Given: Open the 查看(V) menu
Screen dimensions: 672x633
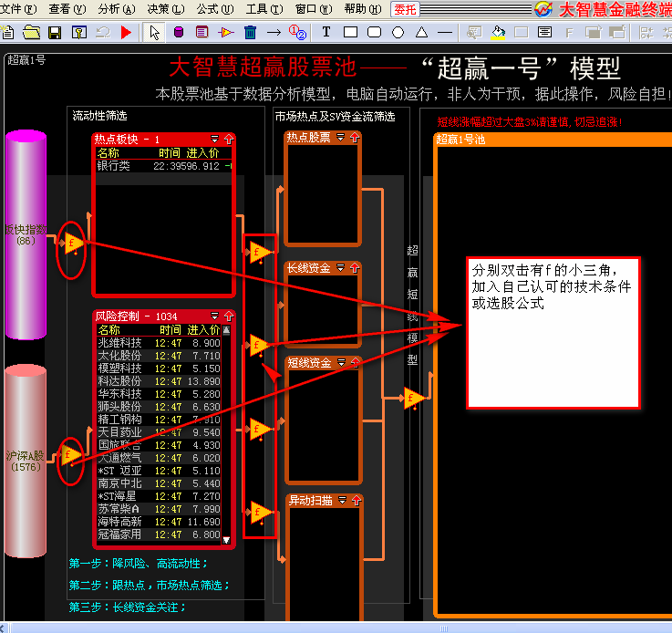Looking at the screenshot, I should point(67,9).
